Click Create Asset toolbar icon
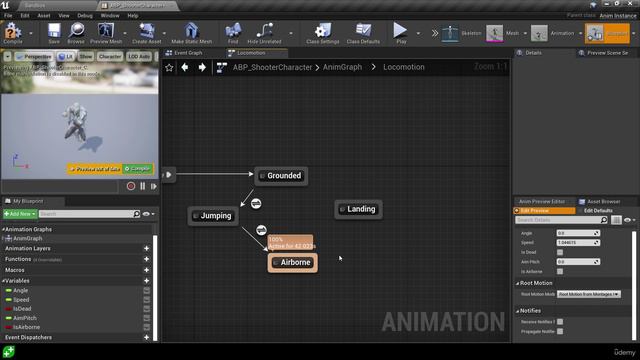 [147, 33]
